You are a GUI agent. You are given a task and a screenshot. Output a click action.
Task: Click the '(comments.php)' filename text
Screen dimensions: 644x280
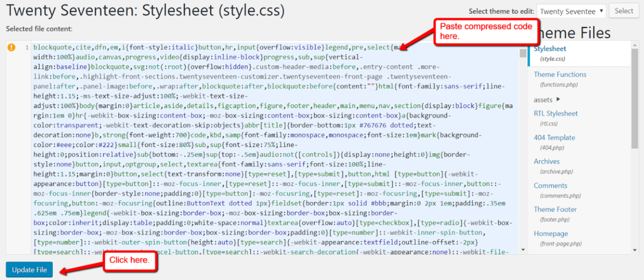[x=560, y=195]
